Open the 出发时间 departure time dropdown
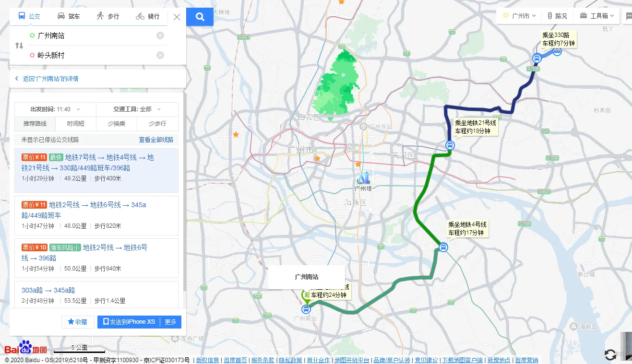632x364 pixels. tap(54, 109)
